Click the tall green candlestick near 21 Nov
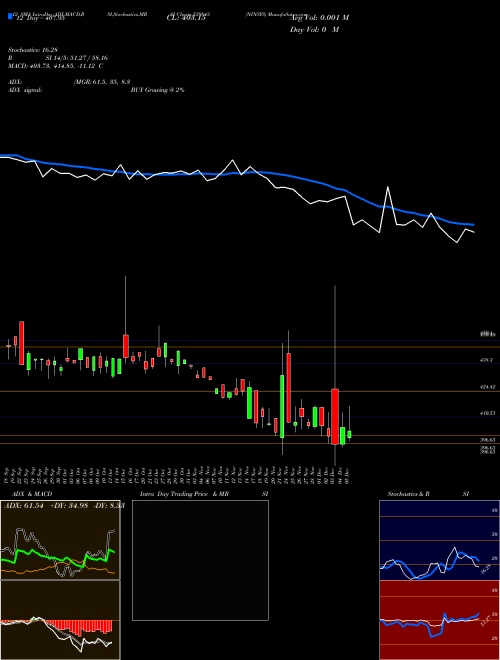The width and height of the screenshot is (500, 660). [282, 406]
